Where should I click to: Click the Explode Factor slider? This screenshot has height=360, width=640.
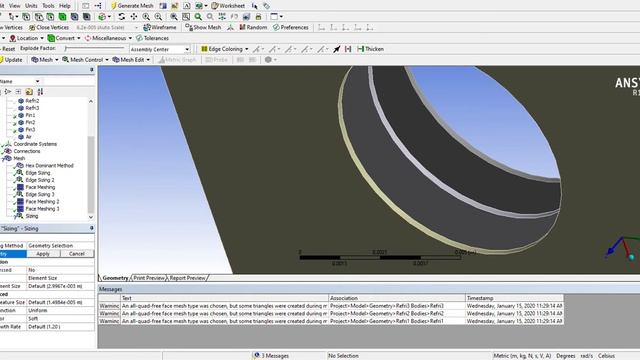(94, 49)
